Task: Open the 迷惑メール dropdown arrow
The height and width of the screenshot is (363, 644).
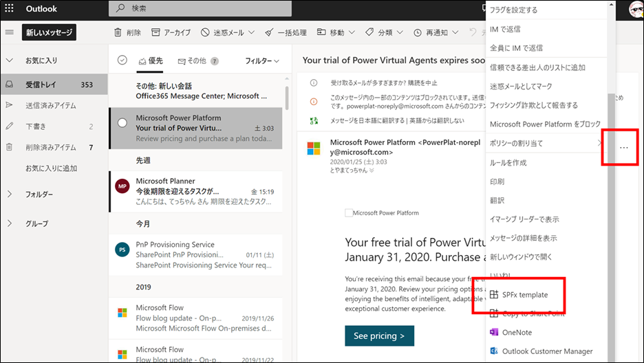Action: pos(251,32)
